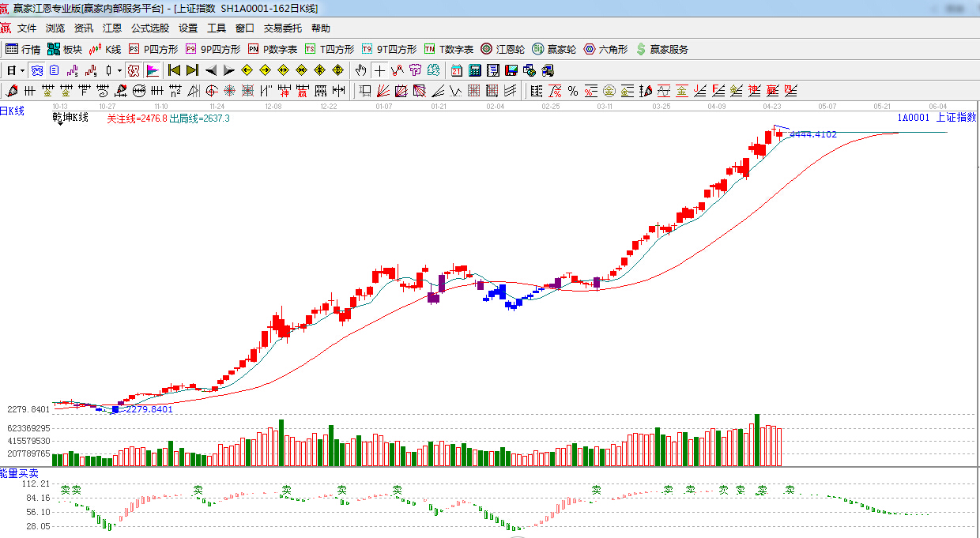Screen dimensions: 980x538
Task: Click the red floppy disk save icon
Action: (x=511, y=70)
